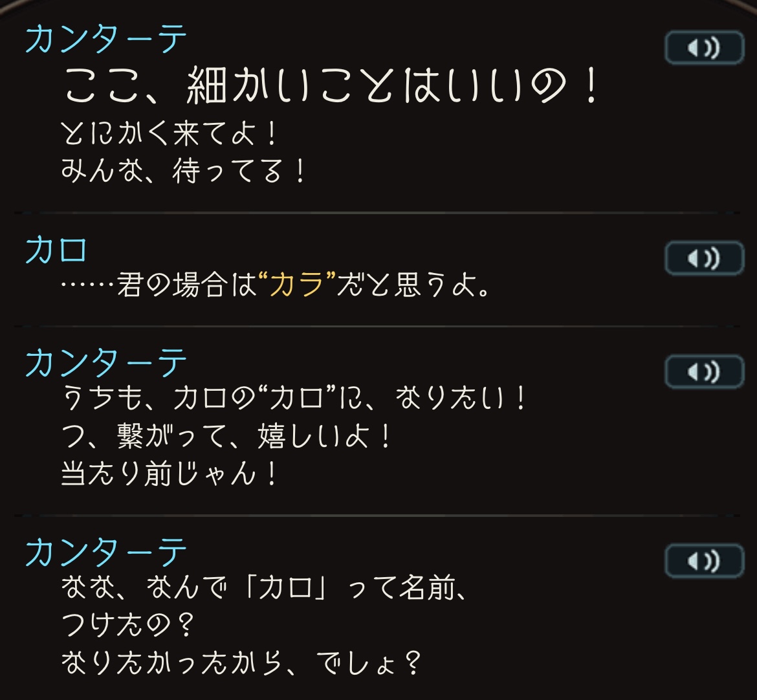Click the yellow highlighted word 'カラ'
Image resolution: width=757 pixels, height=700 pixels.
[x=297, y=285]
